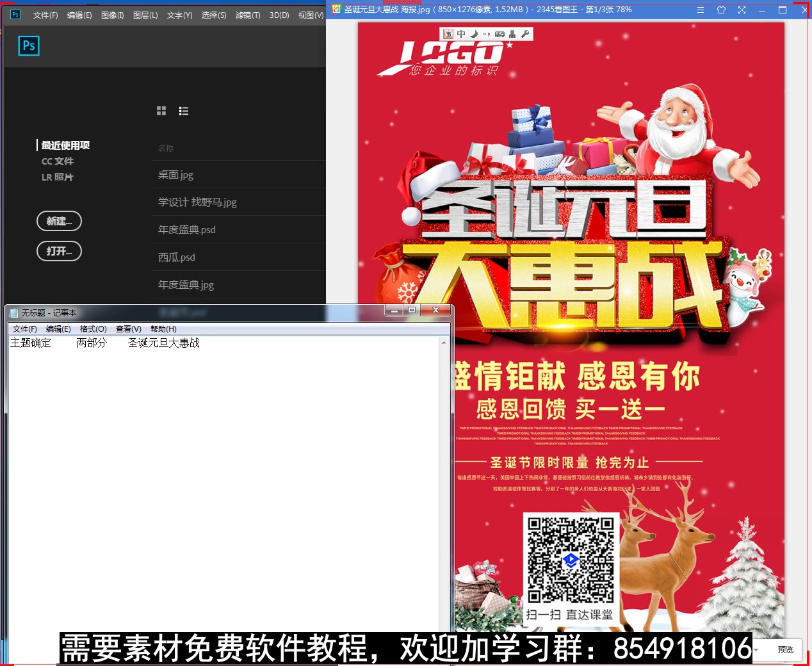
Task: Open the 滤镜 menu in Photoshop
Action: [249, 15]
